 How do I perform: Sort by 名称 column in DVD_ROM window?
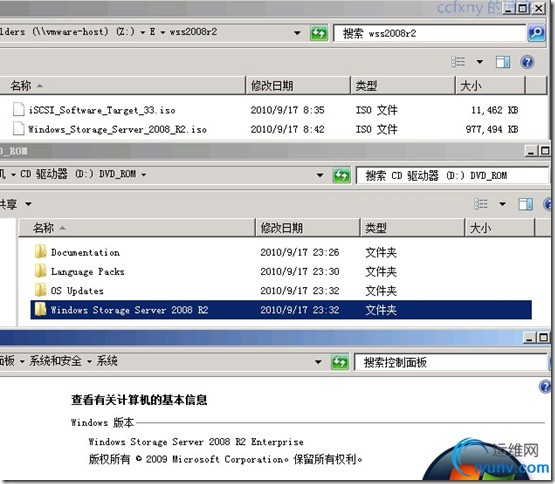pos(136,227)
